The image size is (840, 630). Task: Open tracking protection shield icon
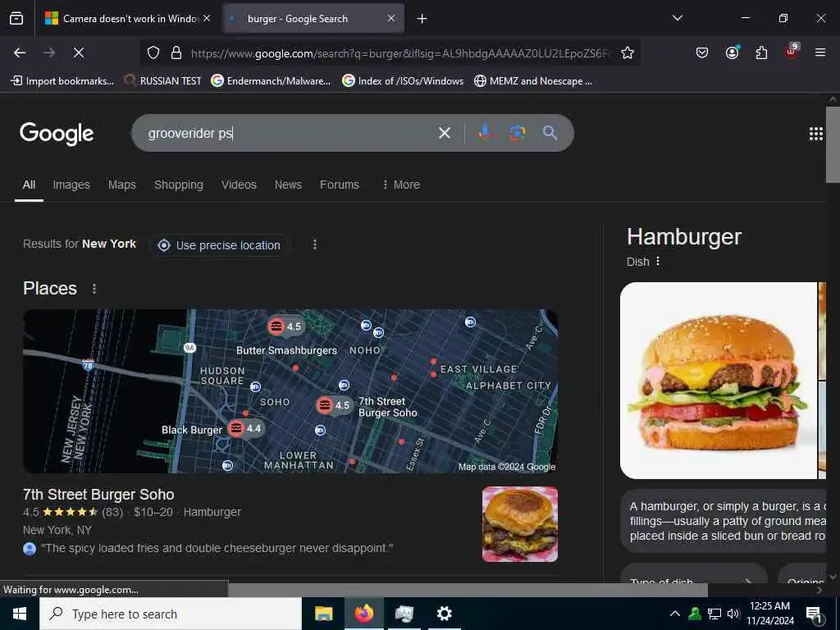[x=153, y=52]
